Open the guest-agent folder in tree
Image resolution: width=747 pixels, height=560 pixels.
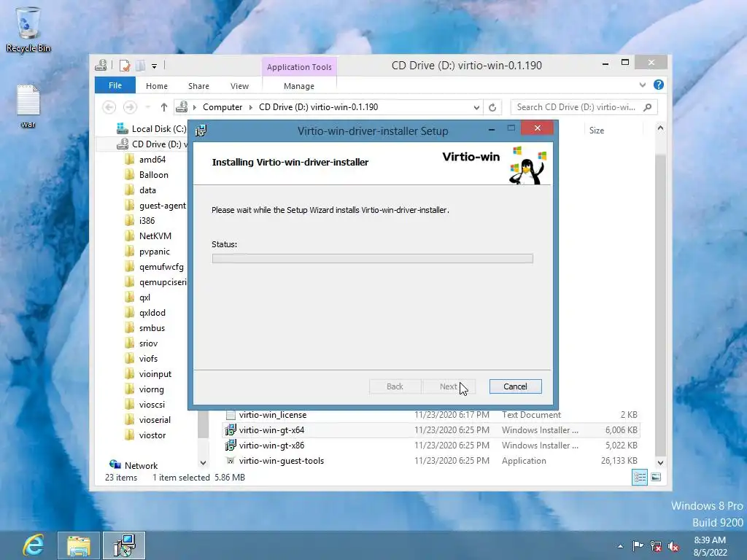[156, 205]
